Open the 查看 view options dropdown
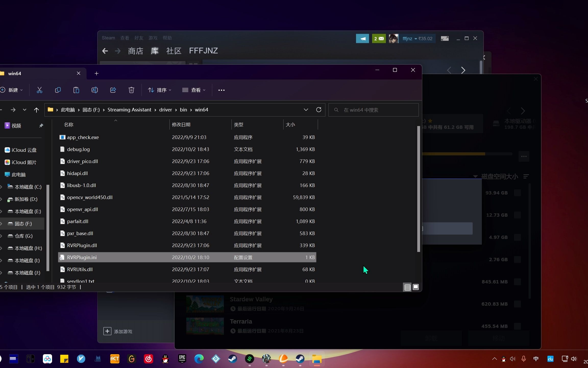 coord(194,90)
